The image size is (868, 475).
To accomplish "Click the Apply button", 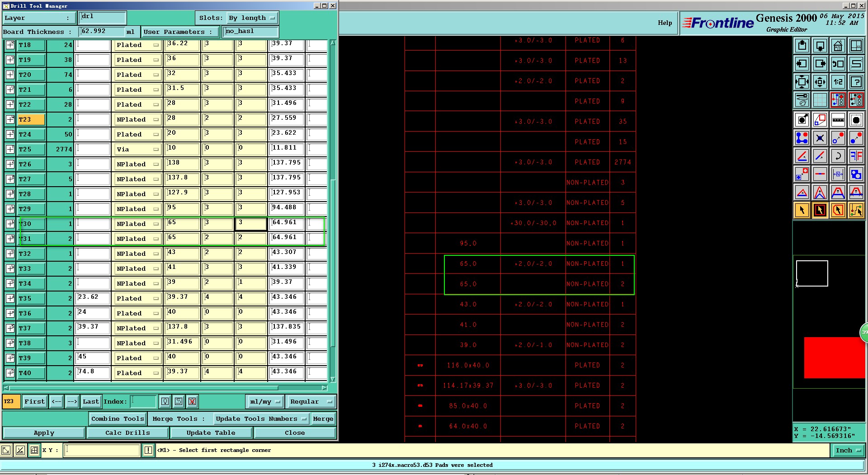I will coord(44,433).
